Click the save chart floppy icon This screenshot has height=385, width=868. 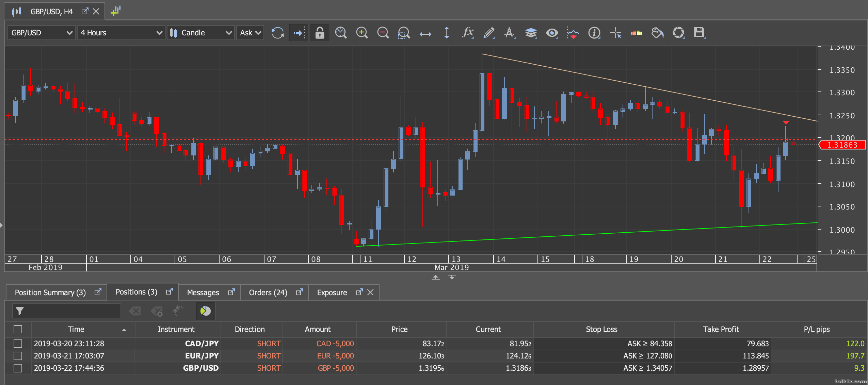click(x=699, y=33)
